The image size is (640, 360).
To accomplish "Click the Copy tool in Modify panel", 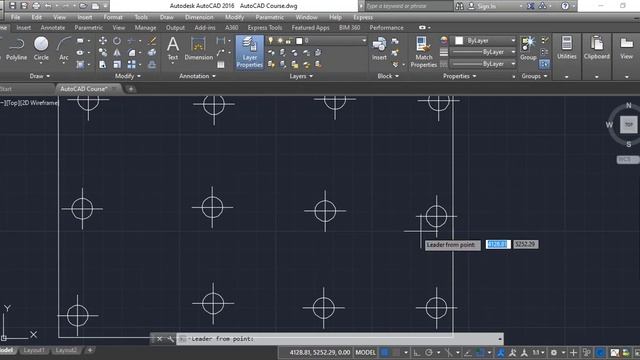I will click(x=103, y=52).
